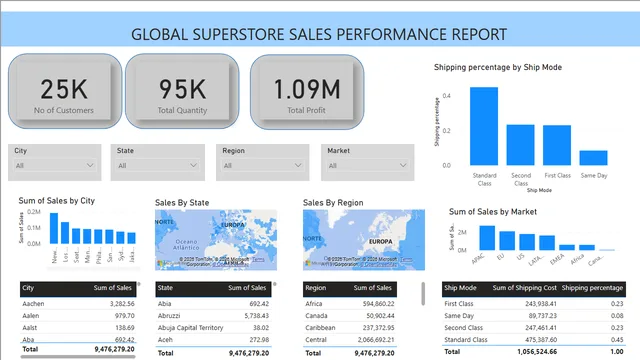Click the US bar in Sales by Market
The width and height of the screenshot is (640, 360).
point(527,242)
